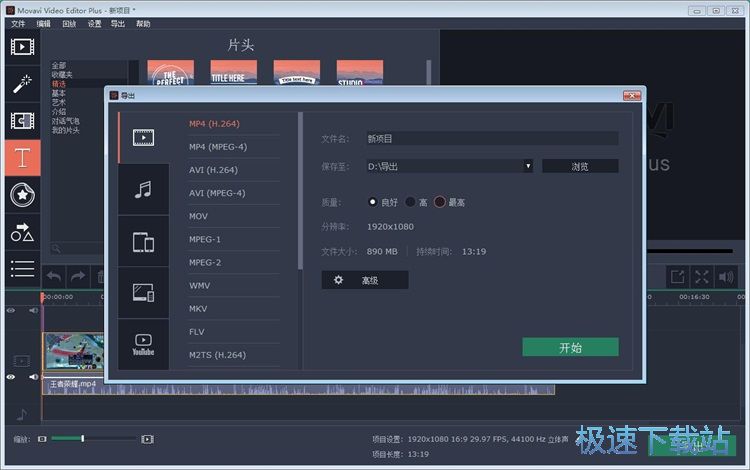Select video export category icon

pos(143,138)
